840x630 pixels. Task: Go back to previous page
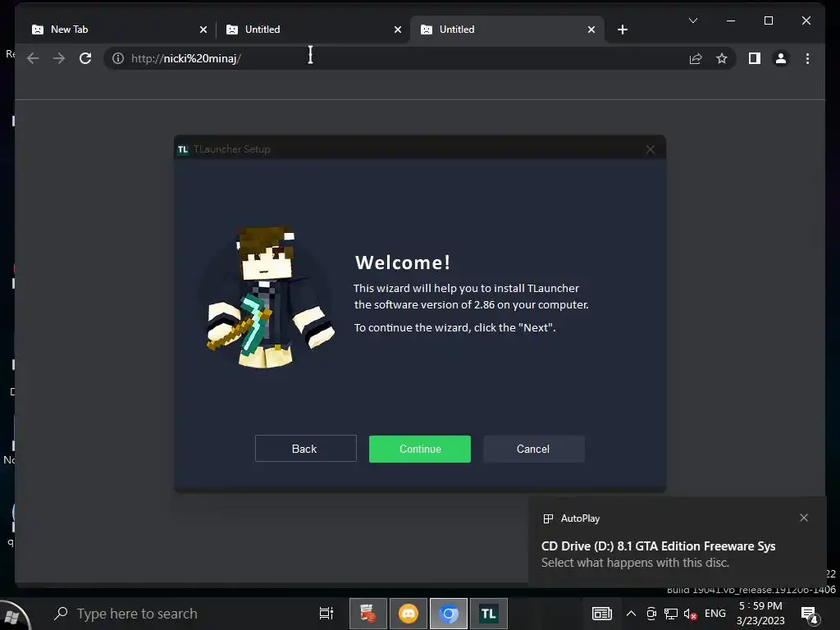[33, 58]
